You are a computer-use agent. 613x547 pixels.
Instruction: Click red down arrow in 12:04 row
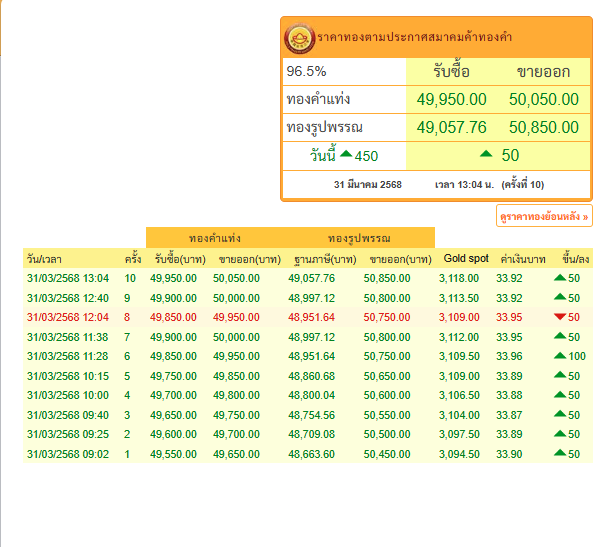(560, 317)
